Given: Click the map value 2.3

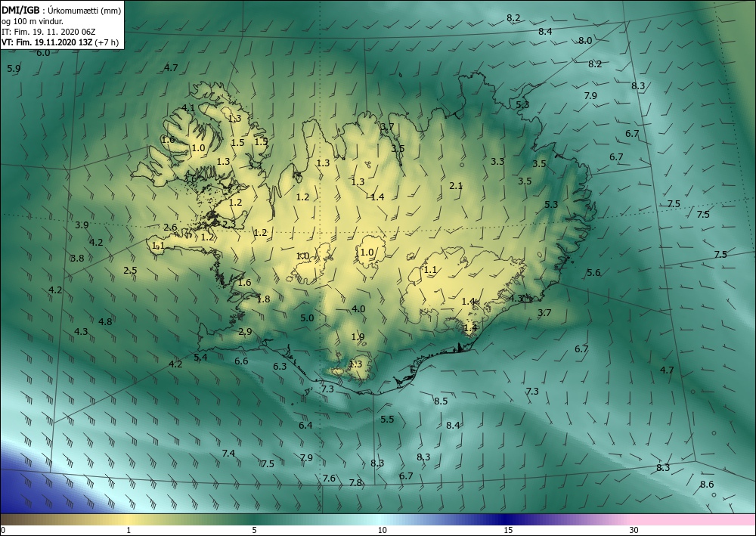Looking at the screenshot, I should (229, 224).
